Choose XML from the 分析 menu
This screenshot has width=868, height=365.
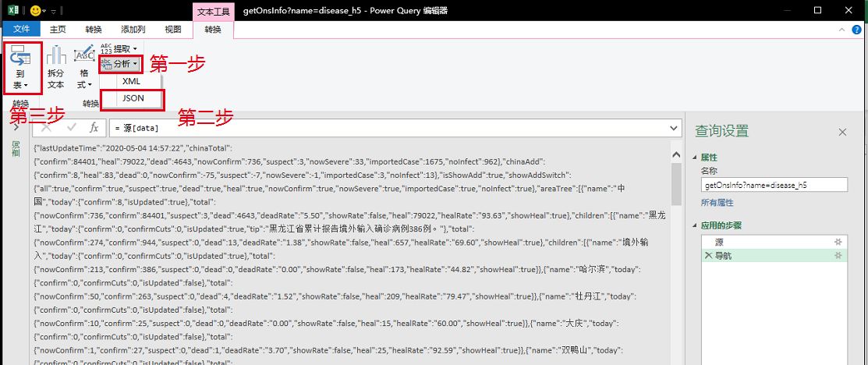[131, 81]
